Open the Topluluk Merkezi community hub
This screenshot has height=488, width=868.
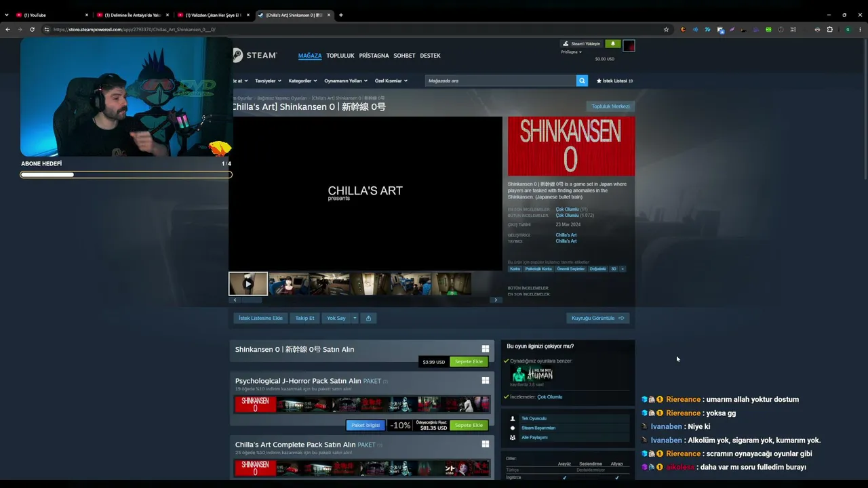click(x=610, y=106)
